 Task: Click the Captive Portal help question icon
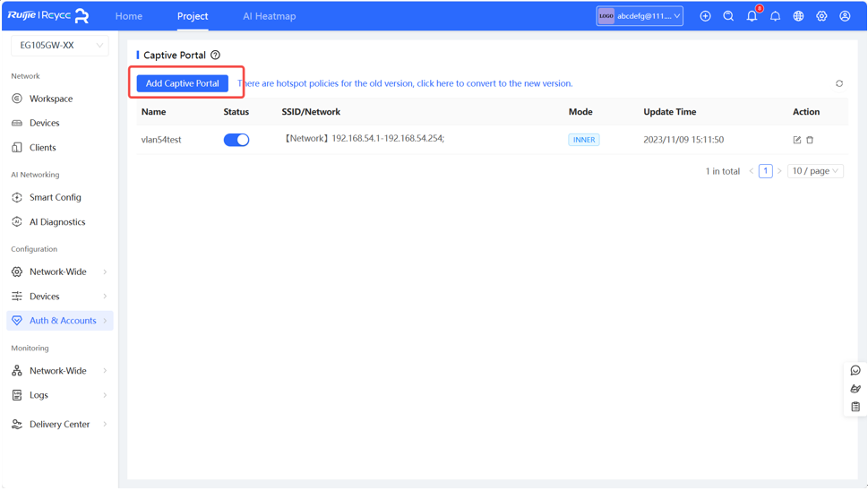[x=215, y=55]
